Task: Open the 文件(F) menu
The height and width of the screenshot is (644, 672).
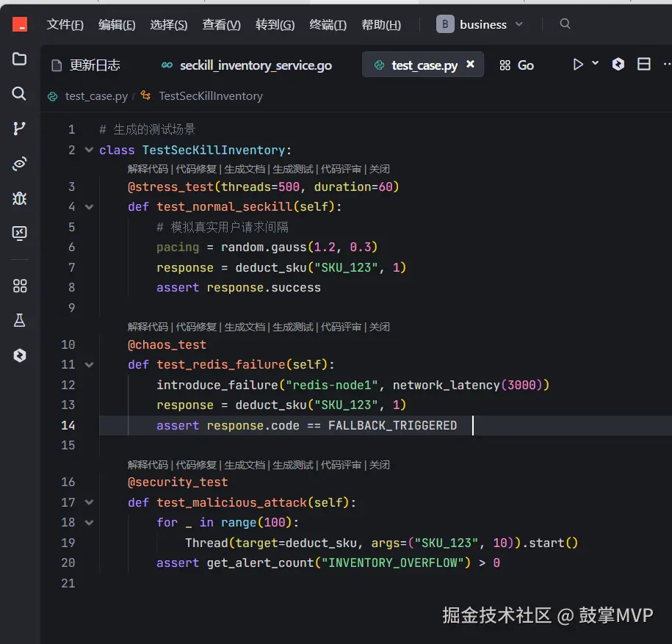Action: pos(65,24)
